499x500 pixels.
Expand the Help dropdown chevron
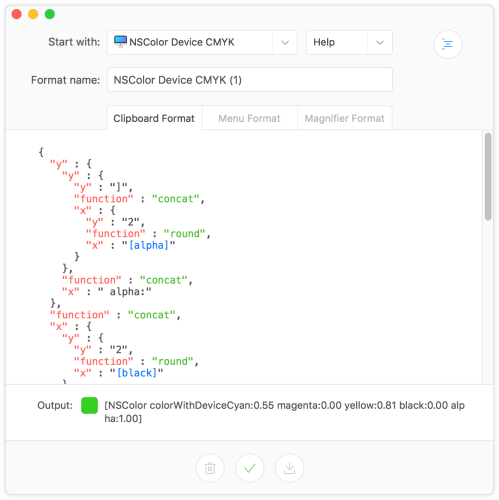point(380,42)
